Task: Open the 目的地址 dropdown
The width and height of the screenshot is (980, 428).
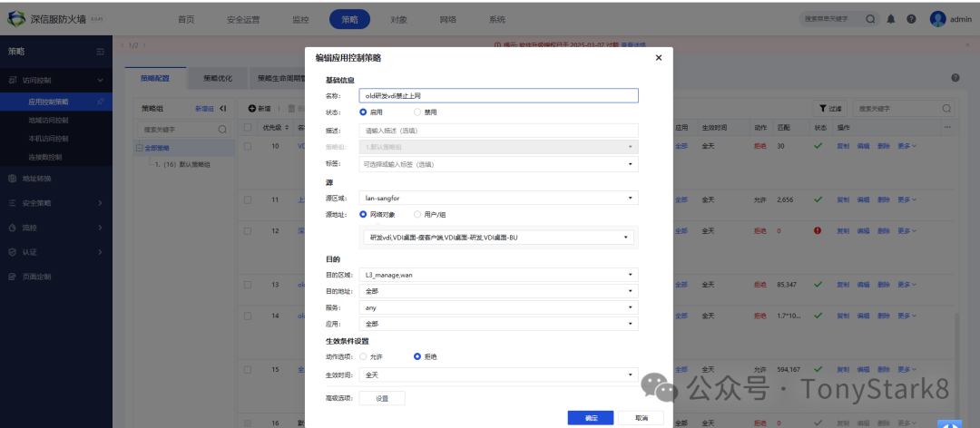Action: (x=499, y=291)
